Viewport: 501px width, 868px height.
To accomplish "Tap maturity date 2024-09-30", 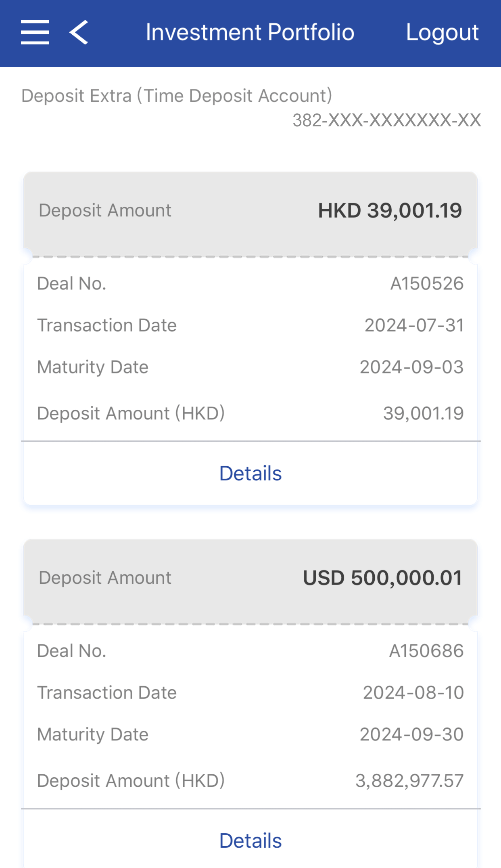I will click(411, 734).
